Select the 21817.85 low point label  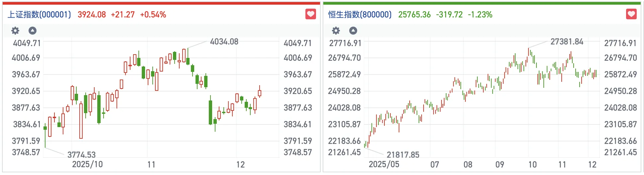pos(403,155)
